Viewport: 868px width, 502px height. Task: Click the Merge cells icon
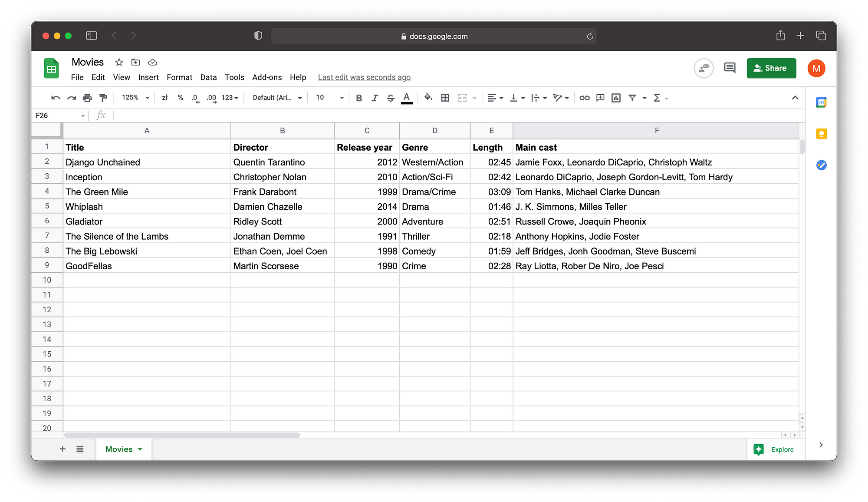pos(462,98)
